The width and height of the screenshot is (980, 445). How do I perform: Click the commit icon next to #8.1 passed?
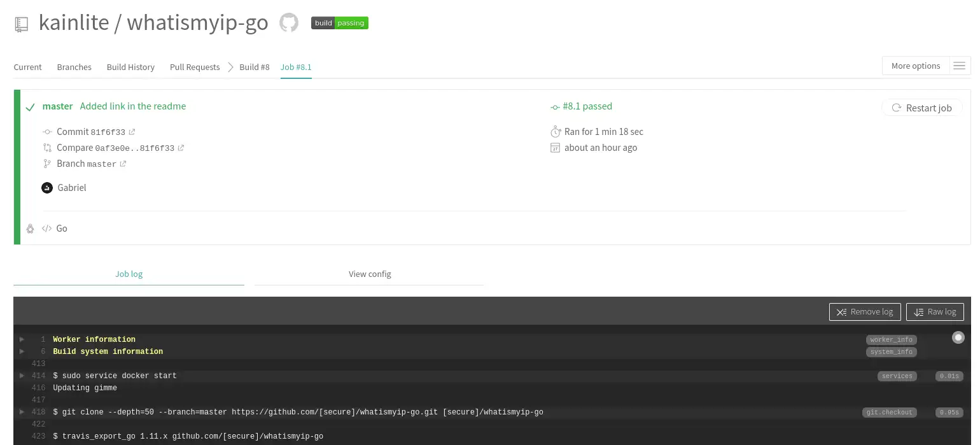(555, 107)
